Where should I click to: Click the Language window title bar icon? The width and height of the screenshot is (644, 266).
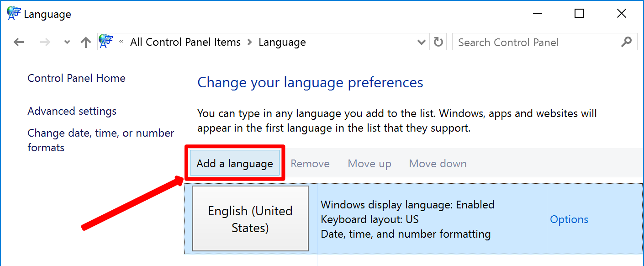tap(13, 14)
